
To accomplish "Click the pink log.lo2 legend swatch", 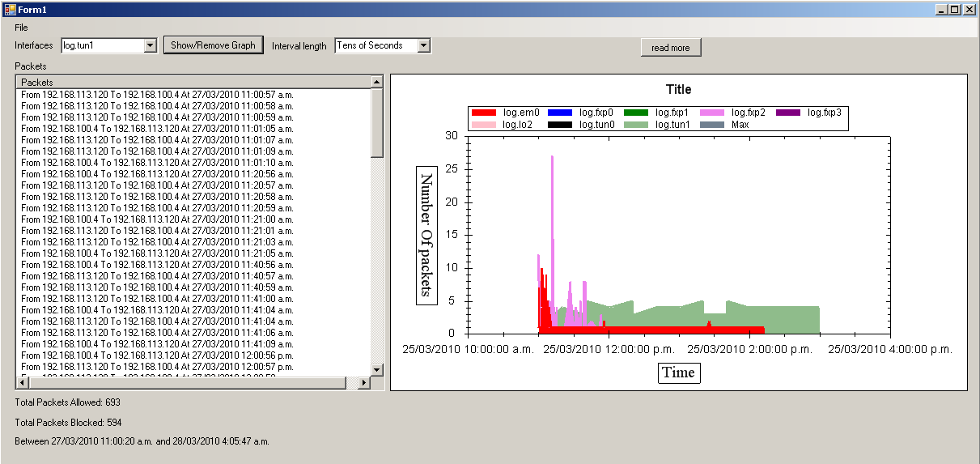I will click(x=484, y=125).
